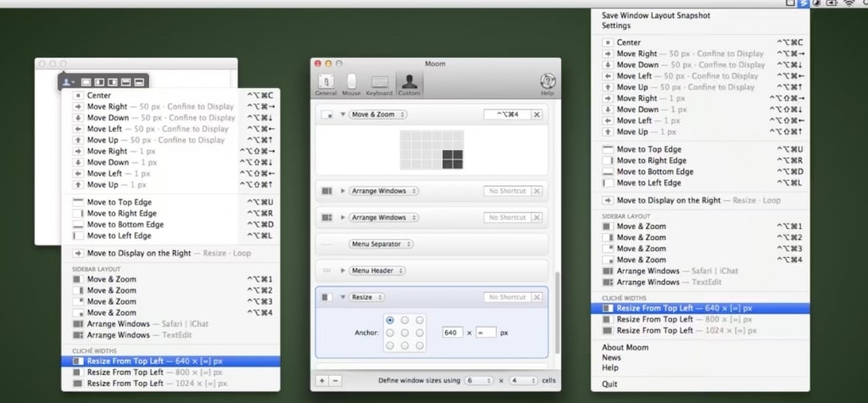This screenshot has height=403, width=868.
Task: Click the 640 width field
Action: 453,333
